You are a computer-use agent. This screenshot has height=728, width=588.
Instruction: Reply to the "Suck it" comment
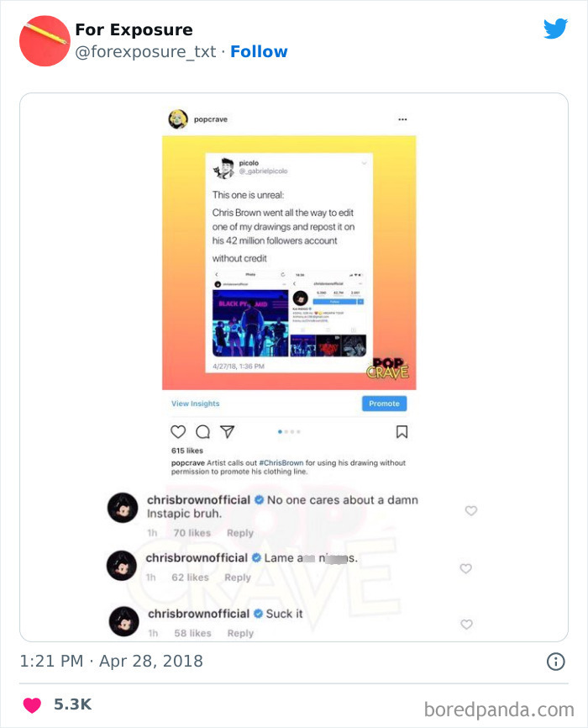tap(240, 633)
